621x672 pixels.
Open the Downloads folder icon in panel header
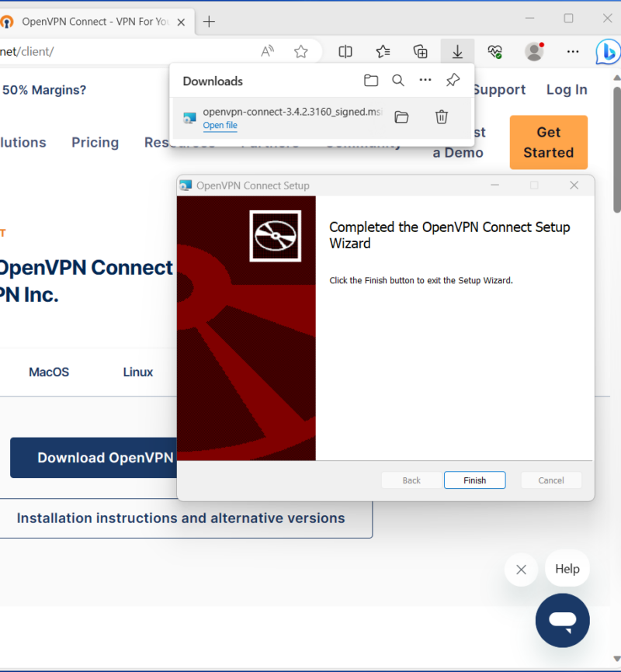tap(371, 81)
